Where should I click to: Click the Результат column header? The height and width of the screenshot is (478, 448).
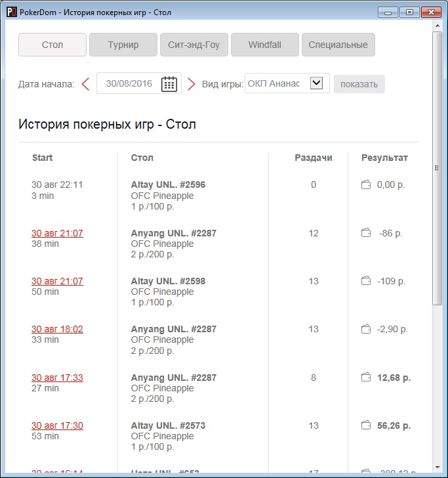point(384,158)
